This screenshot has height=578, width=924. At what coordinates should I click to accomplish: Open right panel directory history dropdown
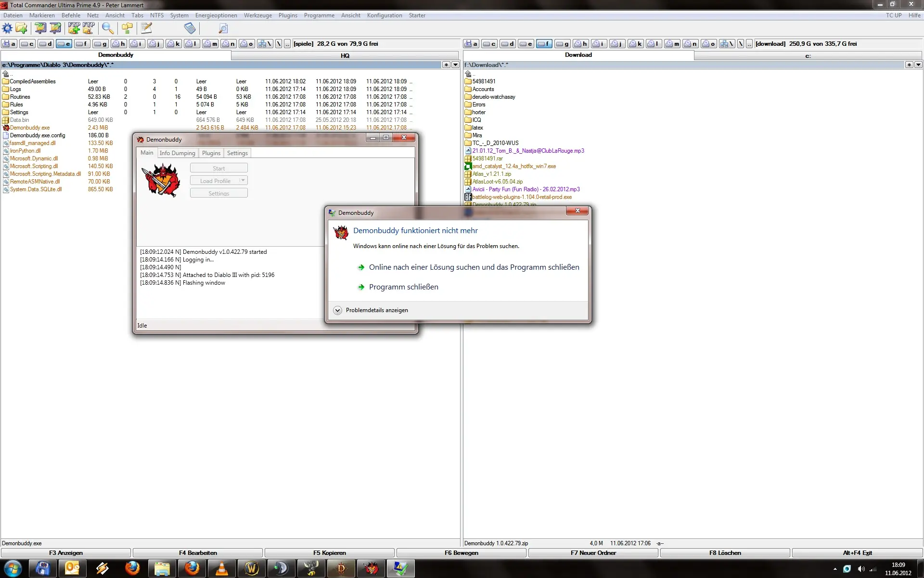[918, 65]
